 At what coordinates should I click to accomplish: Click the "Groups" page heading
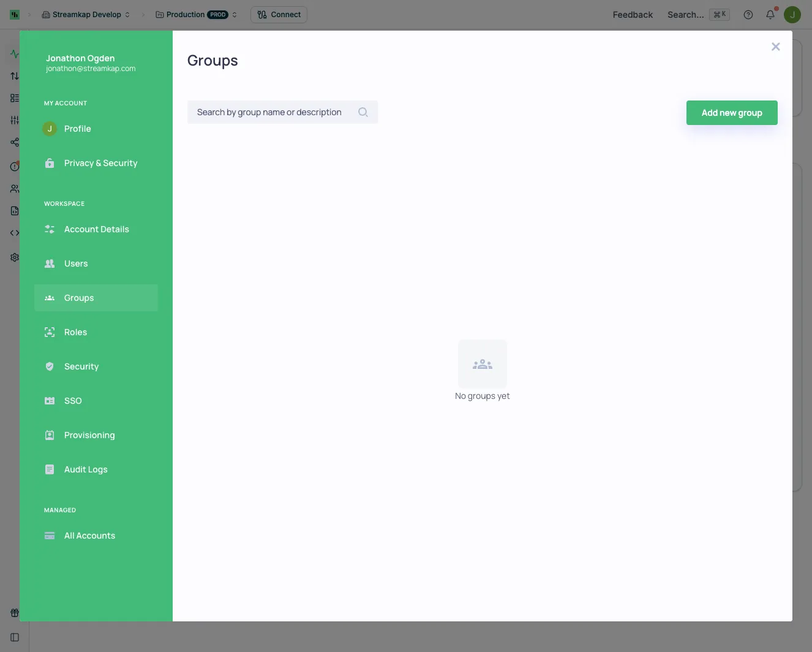[x=212, y=61]
